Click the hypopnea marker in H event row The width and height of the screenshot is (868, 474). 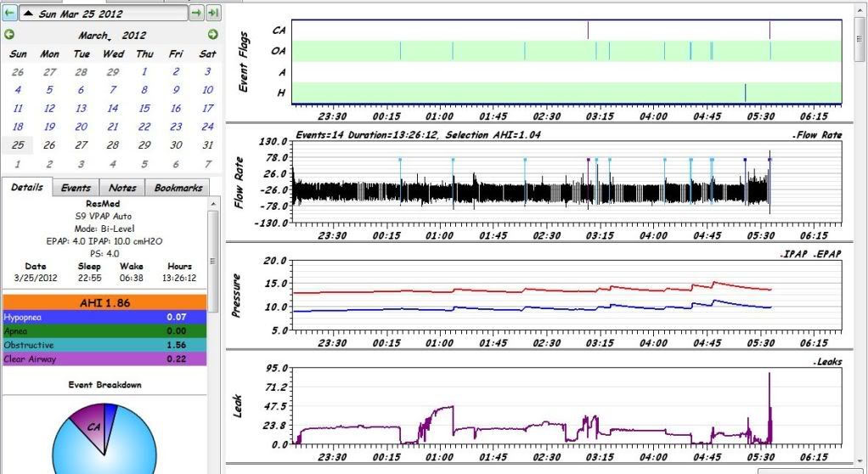pyautogui.click(x=745, y=92)
